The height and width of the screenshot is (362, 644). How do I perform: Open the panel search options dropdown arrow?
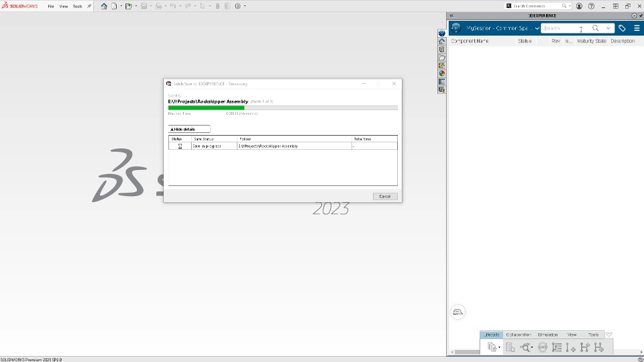coord(608,28)
